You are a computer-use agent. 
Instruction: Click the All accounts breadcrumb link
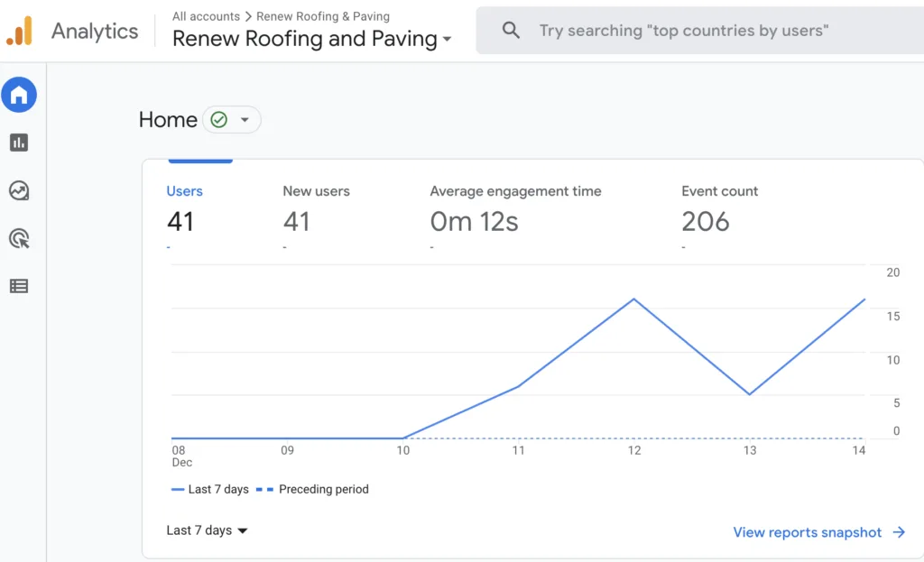click(x=207, y=16)
